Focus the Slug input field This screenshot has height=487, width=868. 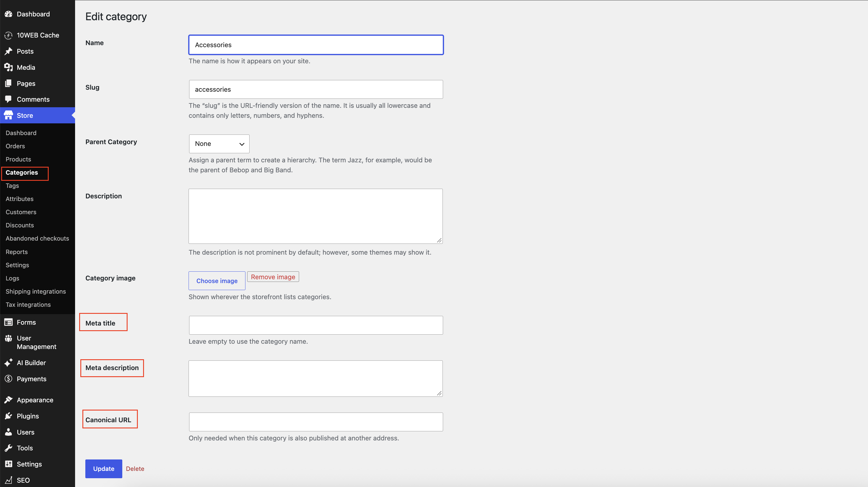point(316,89)
